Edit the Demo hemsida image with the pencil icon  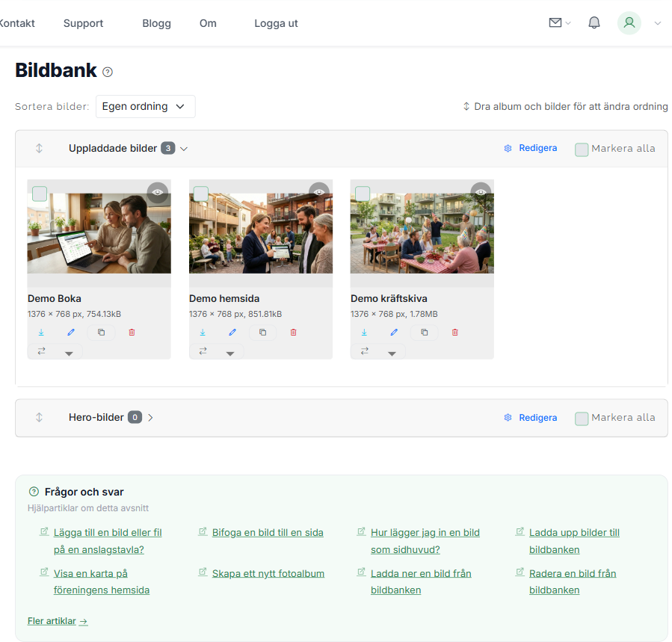click(232, 332)
